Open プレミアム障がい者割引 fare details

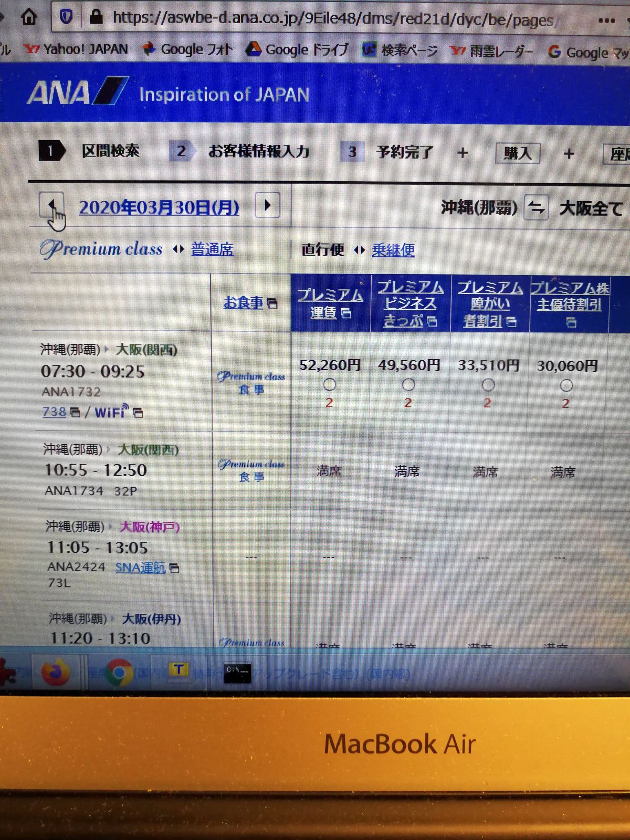tap(490, 304)
